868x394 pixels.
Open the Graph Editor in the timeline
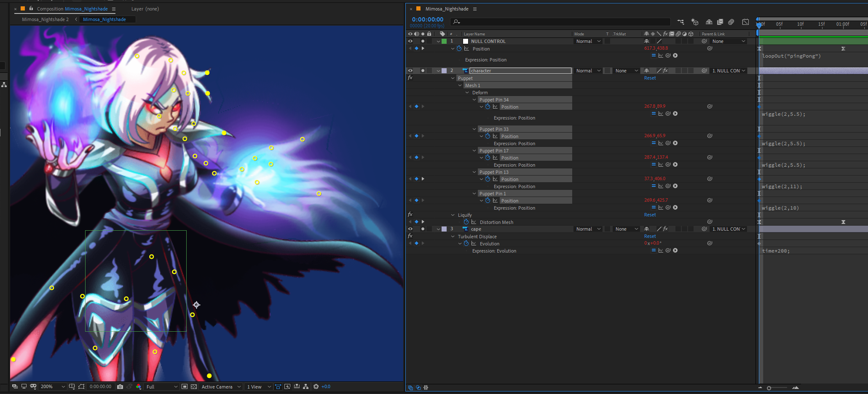pos(745,22)
